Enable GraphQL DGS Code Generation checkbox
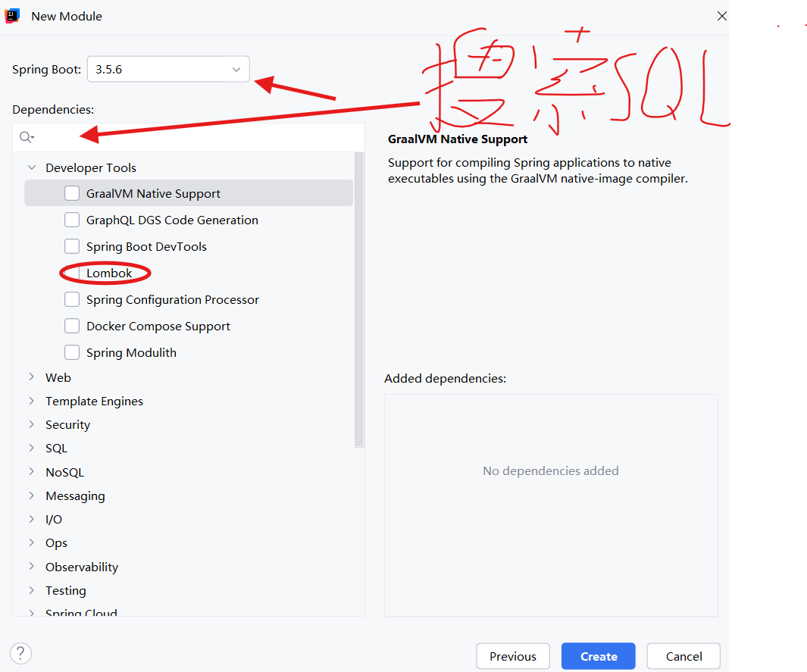This screenshot has width=807, height=672. [x=72, y=220]
